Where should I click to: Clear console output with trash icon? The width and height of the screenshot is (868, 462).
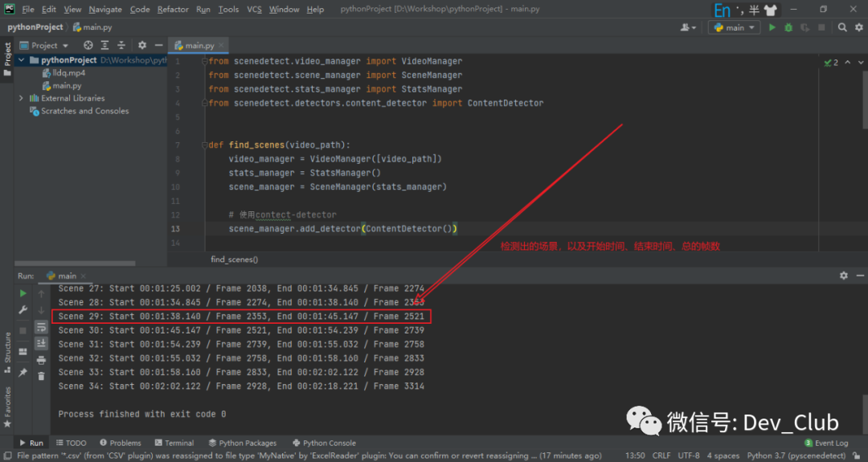41,376
